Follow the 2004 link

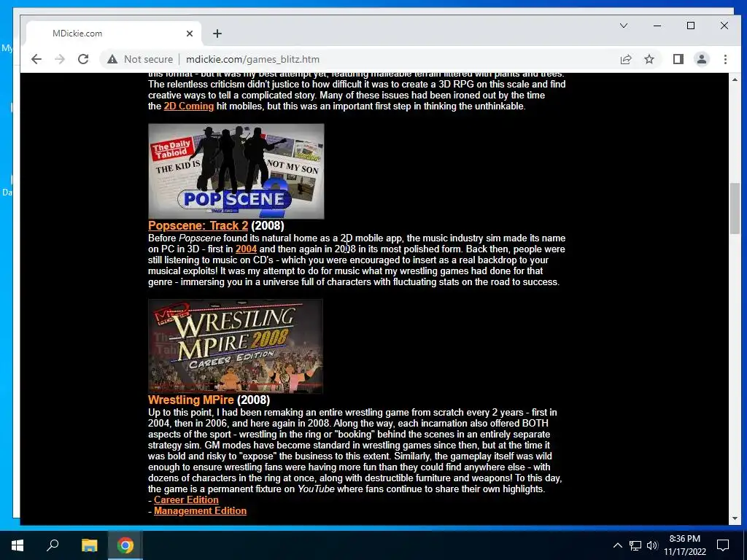pos(246,249)
